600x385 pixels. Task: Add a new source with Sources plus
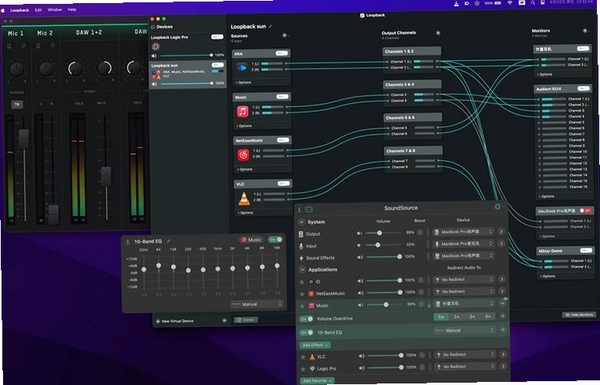click(284, 35)
